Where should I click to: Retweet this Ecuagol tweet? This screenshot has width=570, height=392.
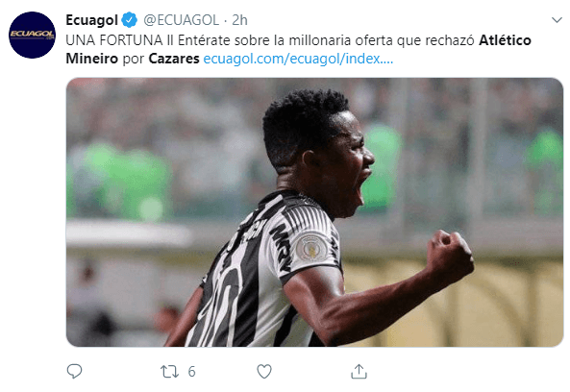click(169, 371)
